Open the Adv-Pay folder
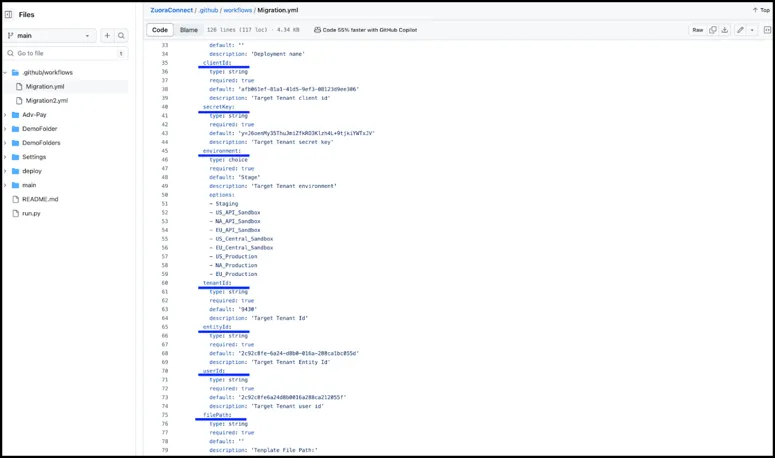Viewport: 775px width, 458px height. (34, 115)
